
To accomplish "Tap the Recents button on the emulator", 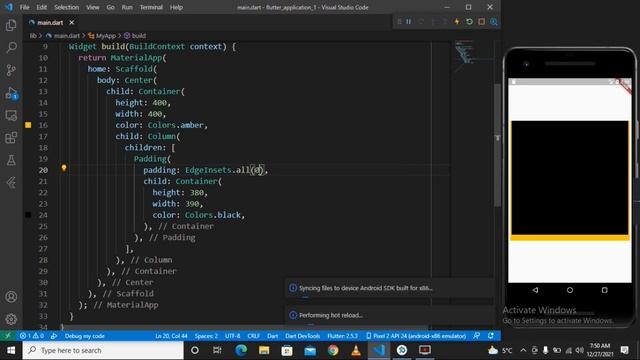I will coord(604,290).
